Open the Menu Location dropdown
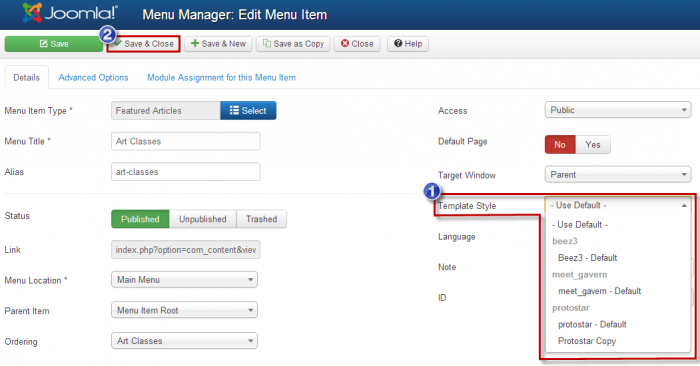 (x=184, y=280)
